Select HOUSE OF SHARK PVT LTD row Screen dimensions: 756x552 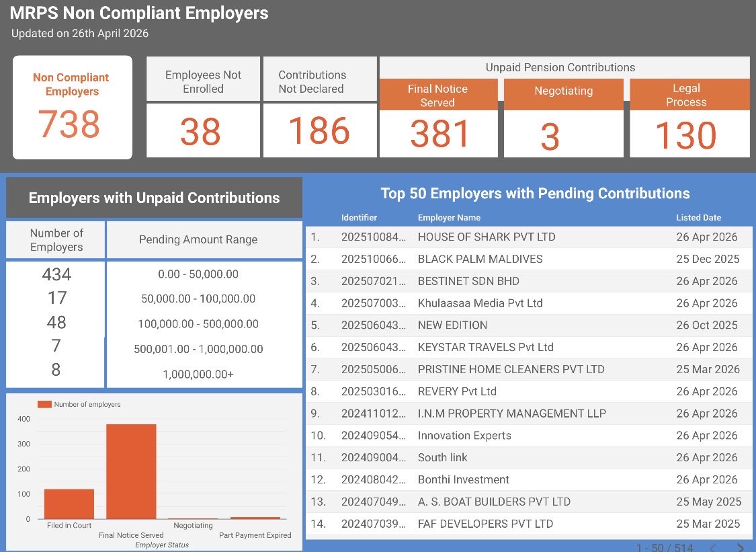(x=528, y=237)
